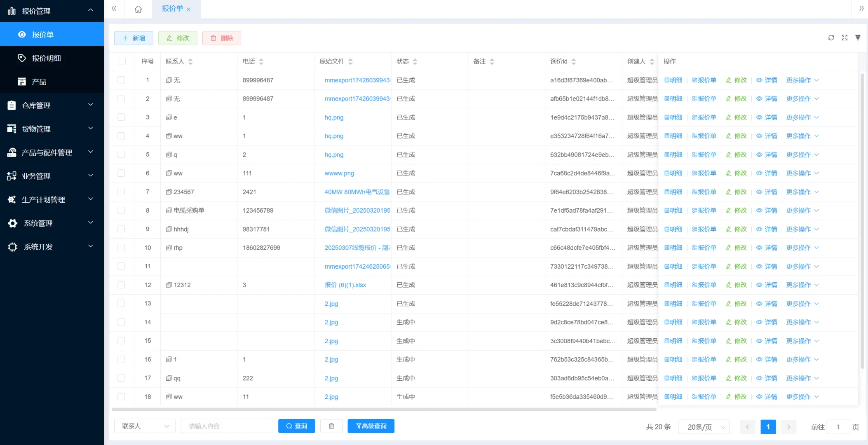Expand 更多操作 for row 3
Image resolution: width=868 pixels, height=445 pixels.
(x=802, y=117)
